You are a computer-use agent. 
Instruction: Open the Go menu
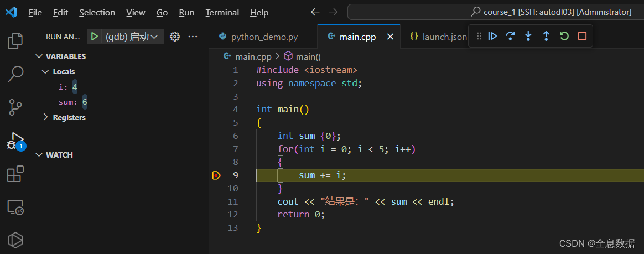[x=162, y=13]
